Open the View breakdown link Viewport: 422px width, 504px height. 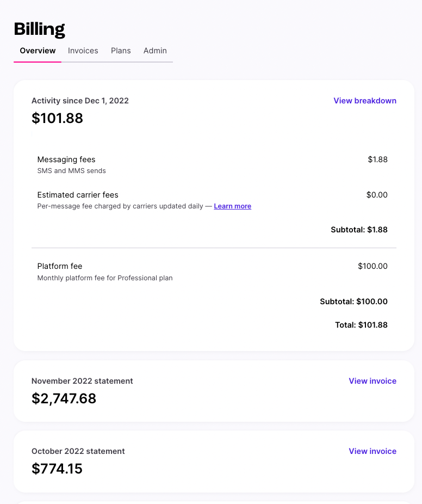pyautogui.click(x=365, y=101)
